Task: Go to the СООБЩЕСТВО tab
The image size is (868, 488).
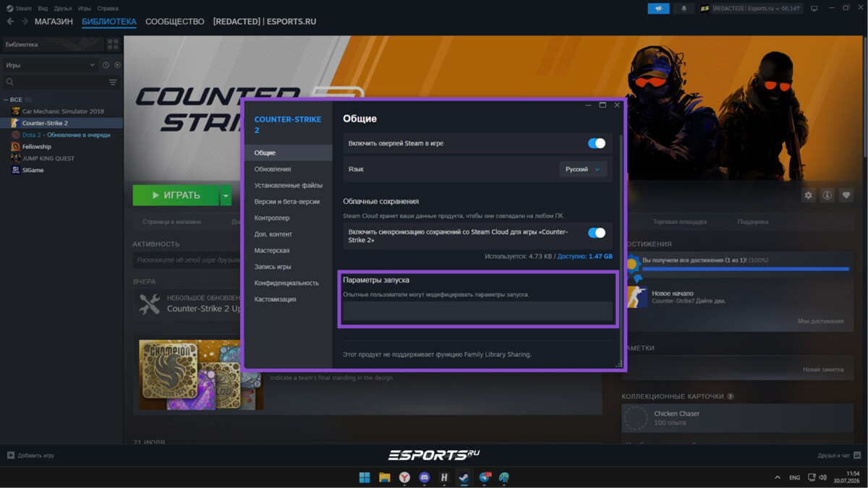Action: (x=174, y=22)
